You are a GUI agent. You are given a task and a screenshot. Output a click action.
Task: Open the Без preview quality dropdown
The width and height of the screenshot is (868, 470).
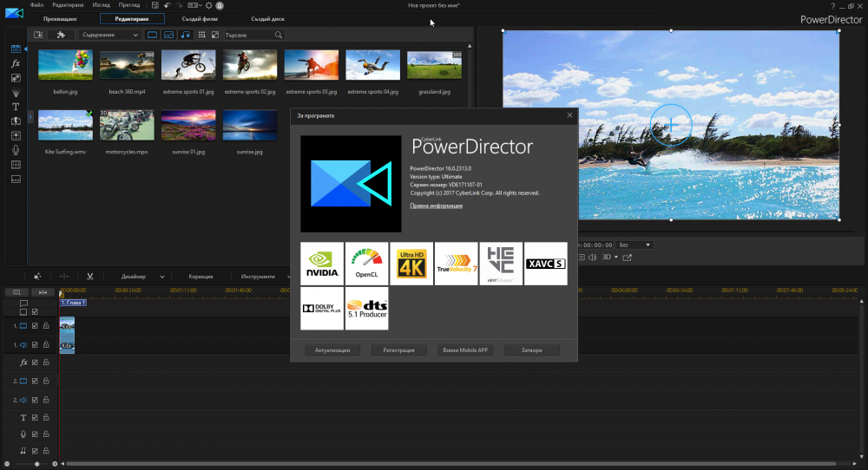635,245
